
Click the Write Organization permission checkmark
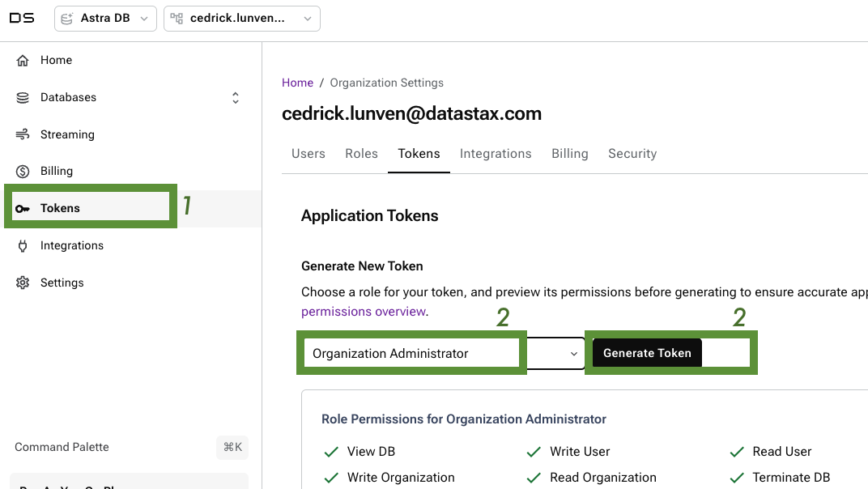tap(331, 478)
